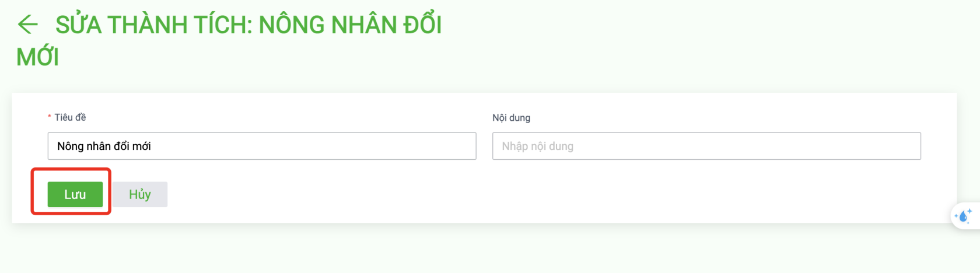Save changes with the Lưu button
The width and height of the screenshot is (980, 273).
click(x=75, y=194)
